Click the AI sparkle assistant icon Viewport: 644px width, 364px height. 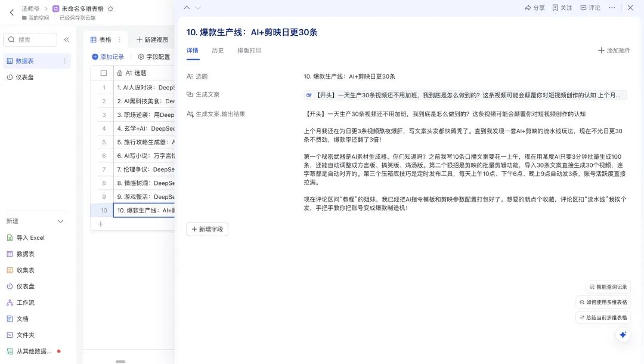point(623,335)
